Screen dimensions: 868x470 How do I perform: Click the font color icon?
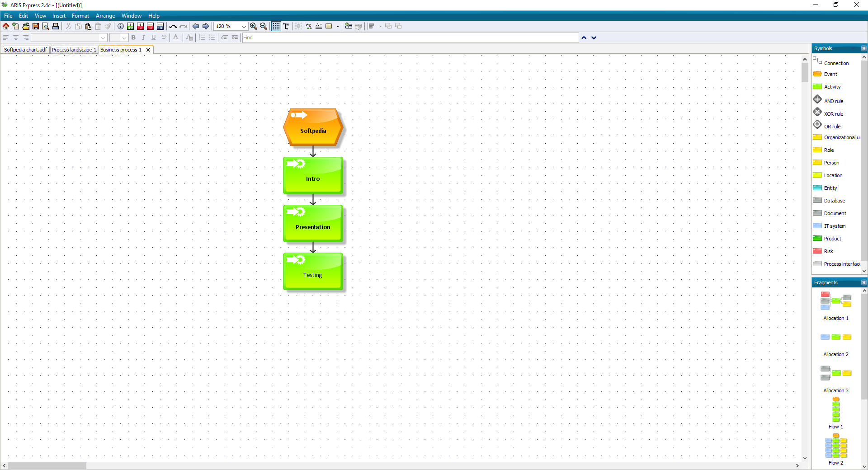click(176, 38)
